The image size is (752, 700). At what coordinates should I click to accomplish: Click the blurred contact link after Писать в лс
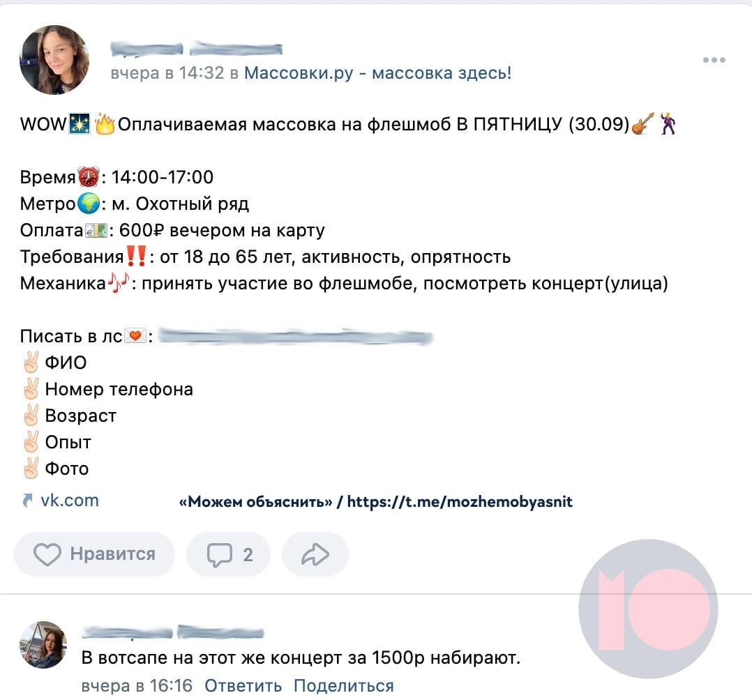pyautogui.click(x=296, y=337)
